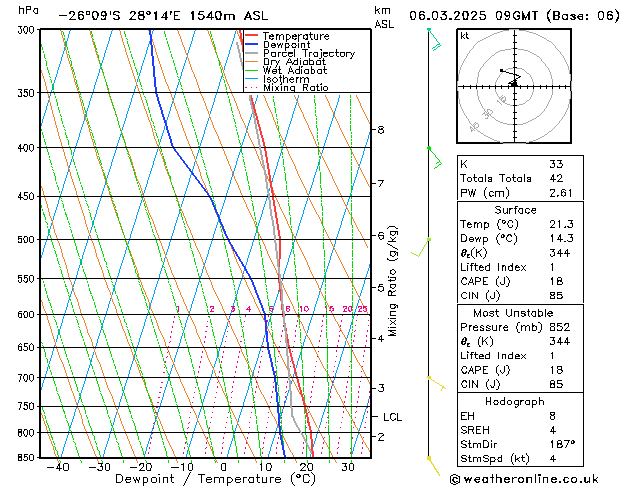Image resolution: width=629 pixels, height=486 pixels.
Task: Open the weatheronline.co.uk link
Action: point(538,478)
